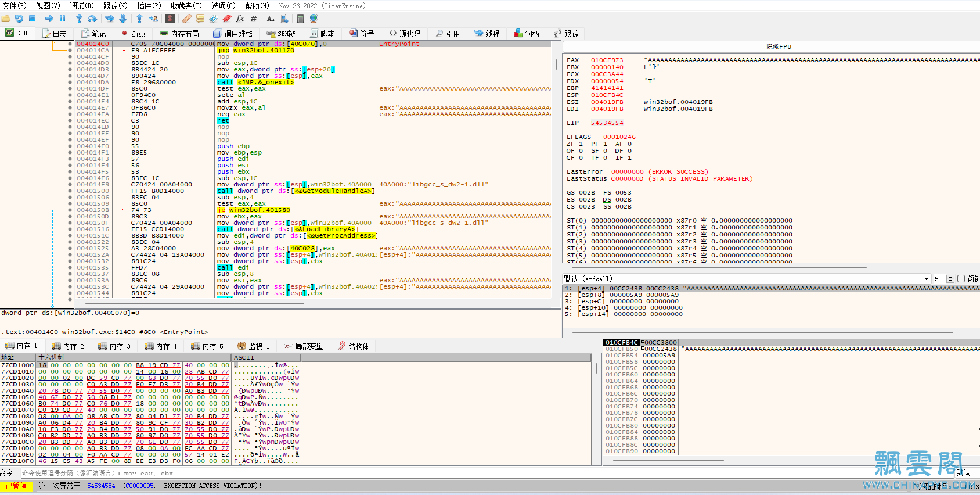The height and width of the screenshot is (495, 980).
Task: Switch to the 符号 tab
Action: [362, 34]
